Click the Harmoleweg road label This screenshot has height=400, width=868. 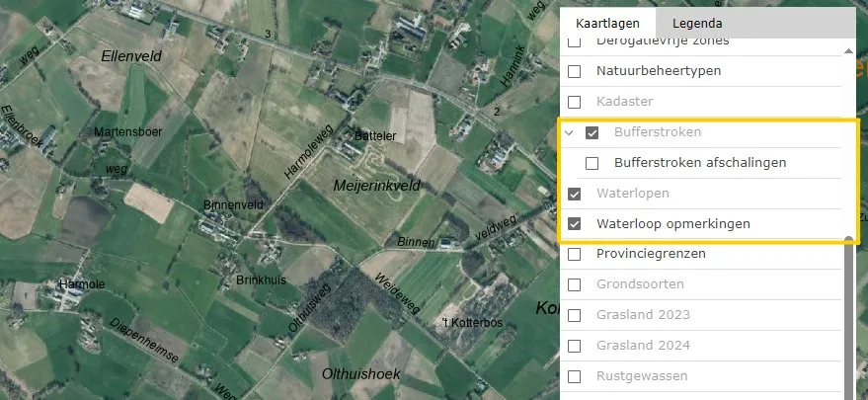point(309,151)
